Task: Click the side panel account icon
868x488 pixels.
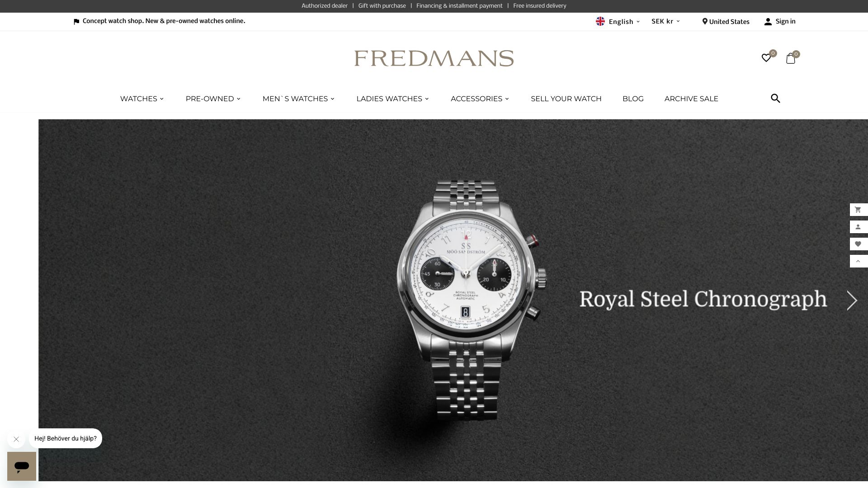Action: point(859,227)
